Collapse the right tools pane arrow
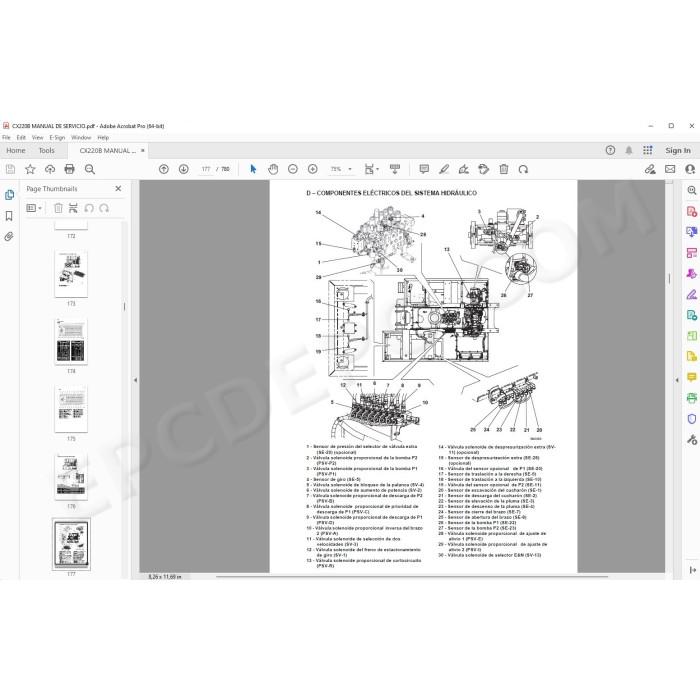This screenshot has width=700, height=700. coord(677,380)
